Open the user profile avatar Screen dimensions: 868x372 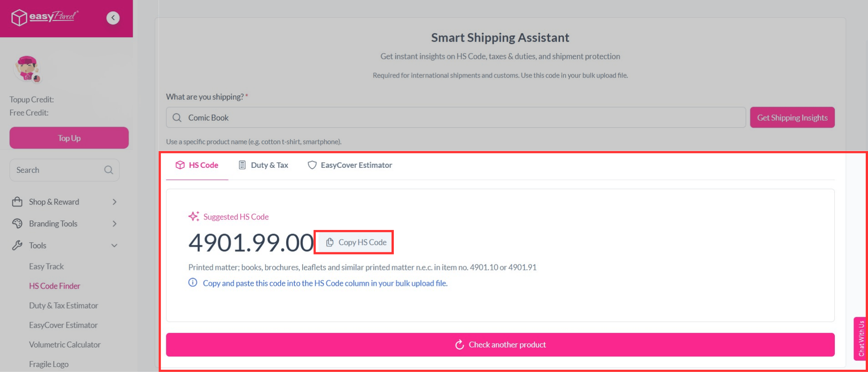pos(27,69)
